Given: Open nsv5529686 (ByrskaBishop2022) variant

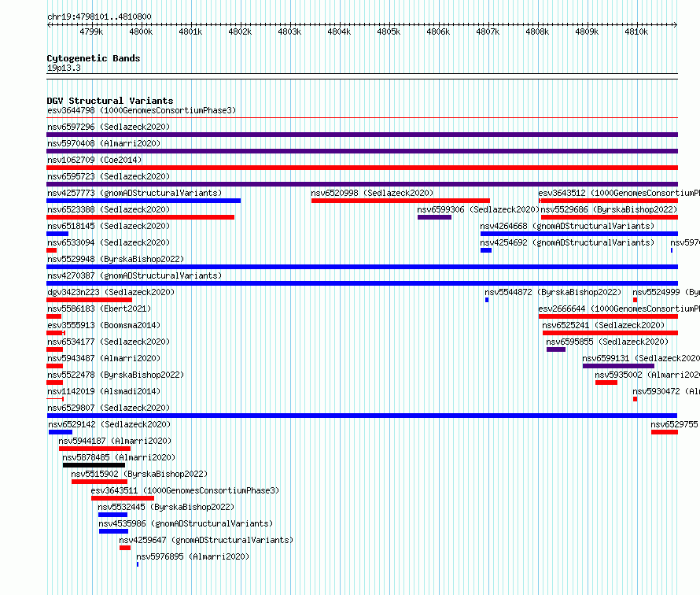Looking at the screenshot, I should pos(609,209).
